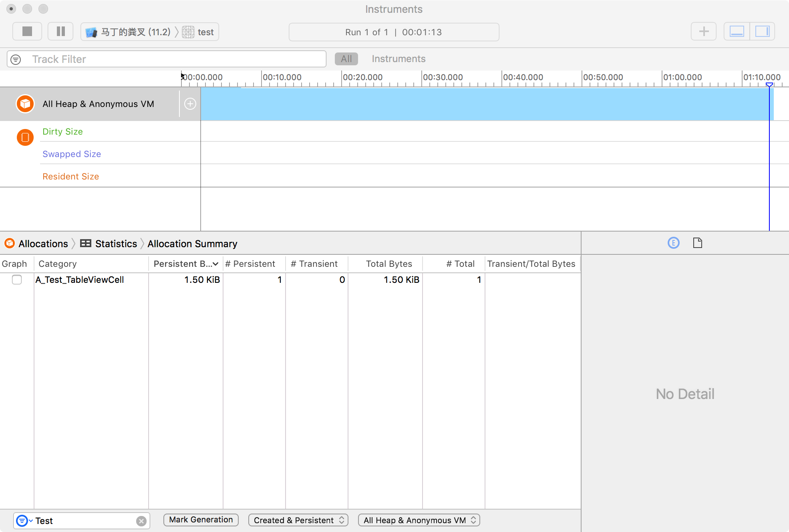The image size is (789, 532).
Task: Open the document inspector icon
Action: (697, 243)
